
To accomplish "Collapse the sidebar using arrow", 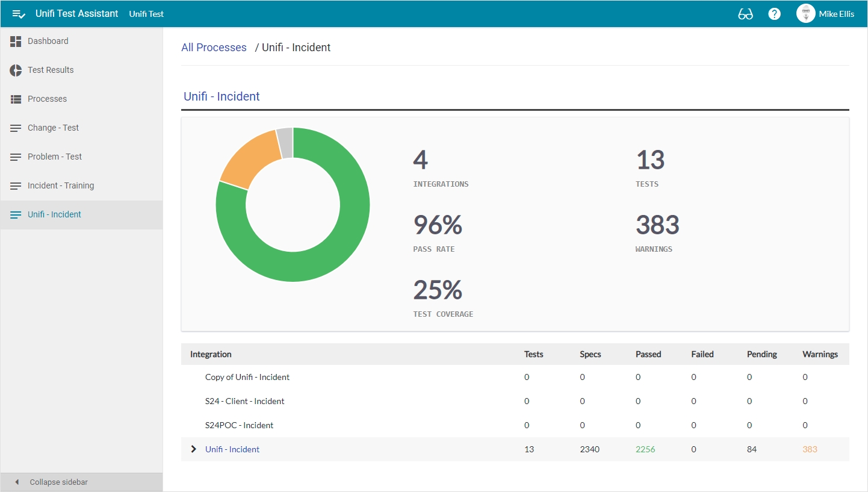I will tap(17, 482).
